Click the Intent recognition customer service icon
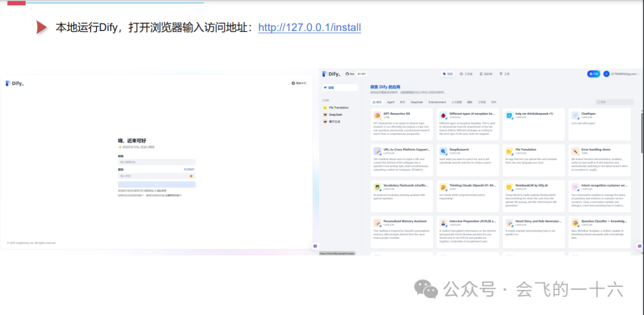Screen dimensions: 644x315 coord(575,187)
